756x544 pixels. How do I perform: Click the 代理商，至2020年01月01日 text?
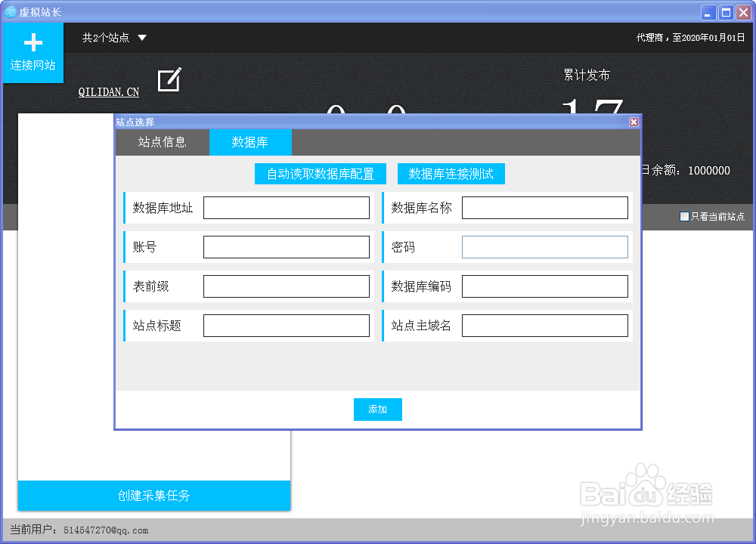[690, 38]
